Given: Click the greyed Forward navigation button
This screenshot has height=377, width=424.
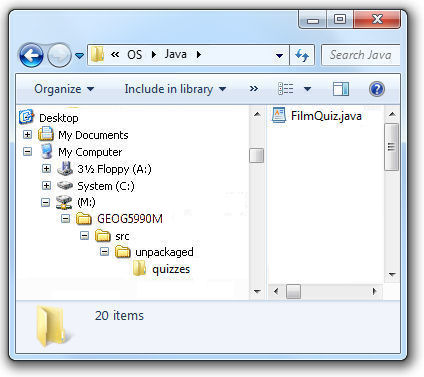Looking at the screenshot, I should [x=59, y=55].
